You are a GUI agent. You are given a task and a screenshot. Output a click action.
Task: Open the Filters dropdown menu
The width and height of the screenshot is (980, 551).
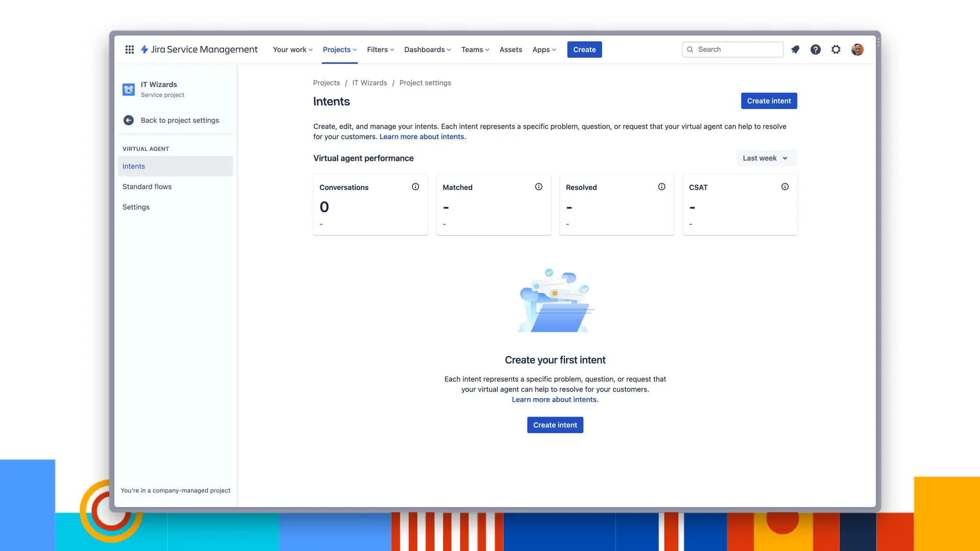[x=380, y=50]
